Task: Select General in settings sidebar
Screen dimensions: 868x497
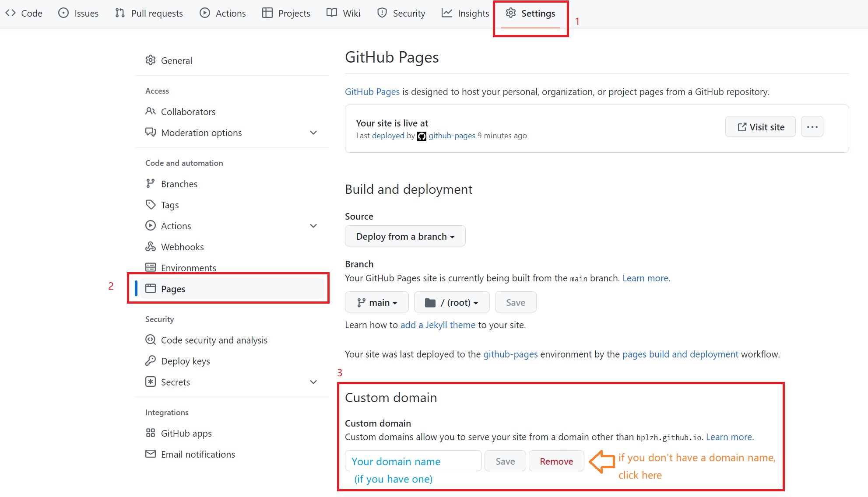Action: point(232,60)
